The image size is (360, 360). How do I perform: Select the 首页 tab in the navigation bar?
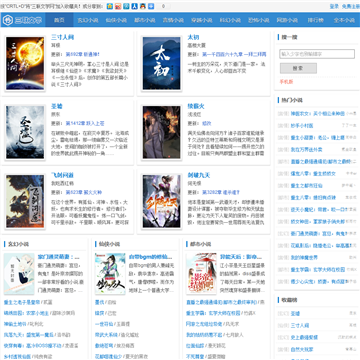click(x=59, y=20)
